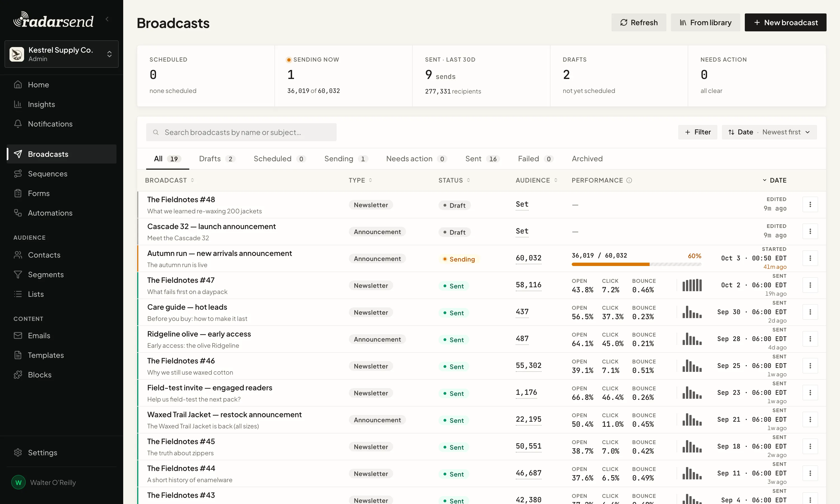Click the radarsend logo
This screenshot has height=504, width=840.
pos(53,20)
